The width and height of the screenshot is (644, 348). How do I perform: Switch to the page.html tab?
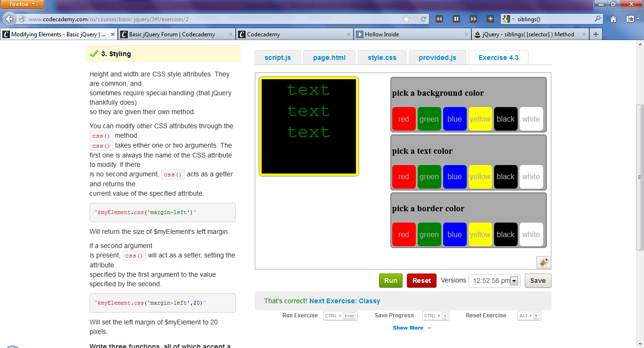330,58
